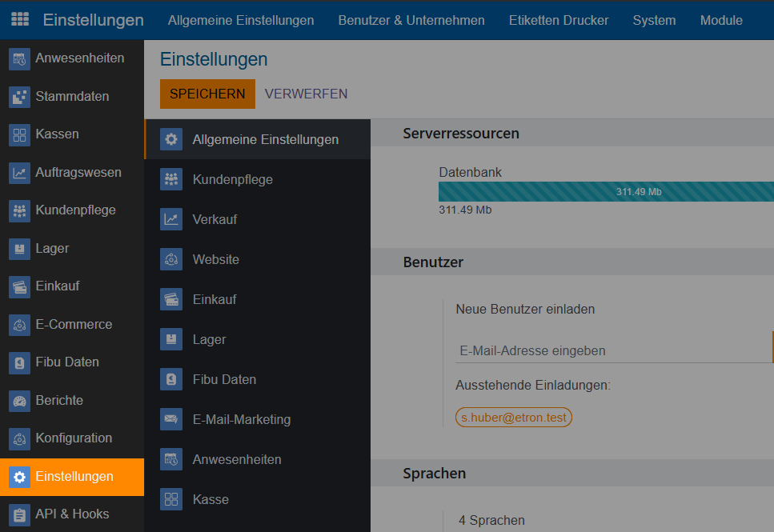Focus the E-Mail-Adresse eingeben field
This screenshot has width=774, height=532.
(x=612, y=350)
